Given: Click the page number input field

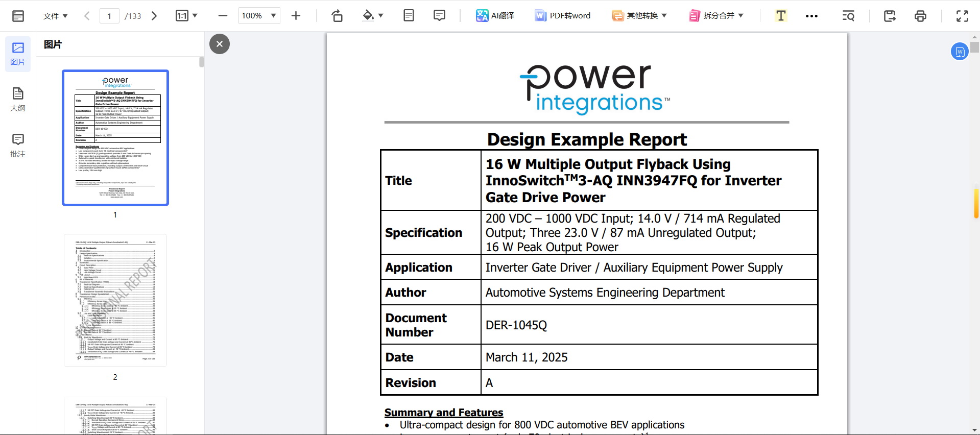Looking at the screenshot, I should tap(109, 16).
